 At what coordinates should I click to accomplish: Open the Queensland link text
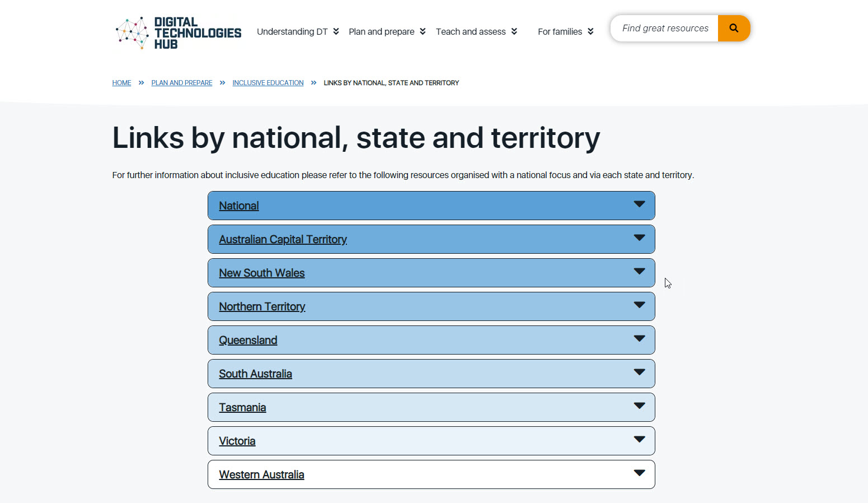coord(248,341)
